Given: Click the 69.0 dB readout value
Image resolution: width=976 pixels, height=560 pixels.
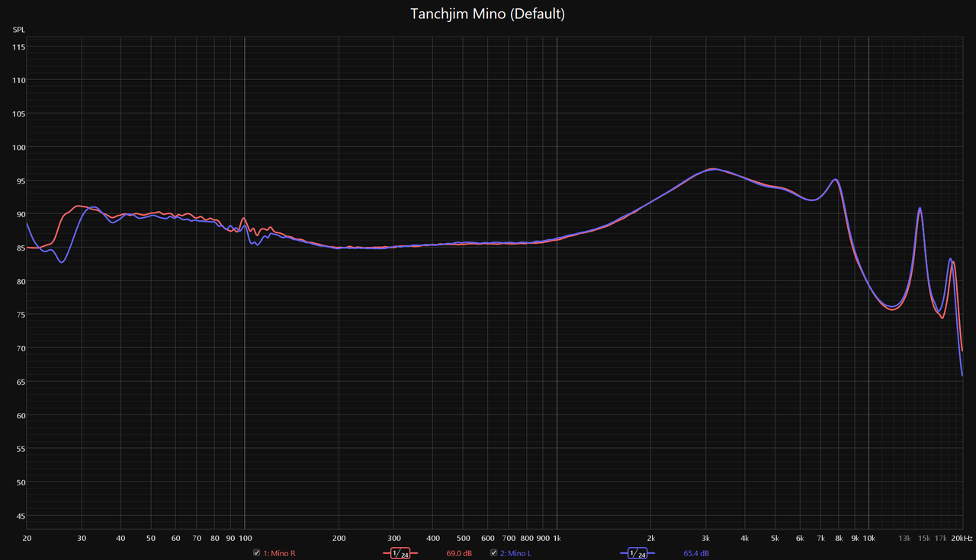Looking at the screenshot, I should (x=459, y=553).
